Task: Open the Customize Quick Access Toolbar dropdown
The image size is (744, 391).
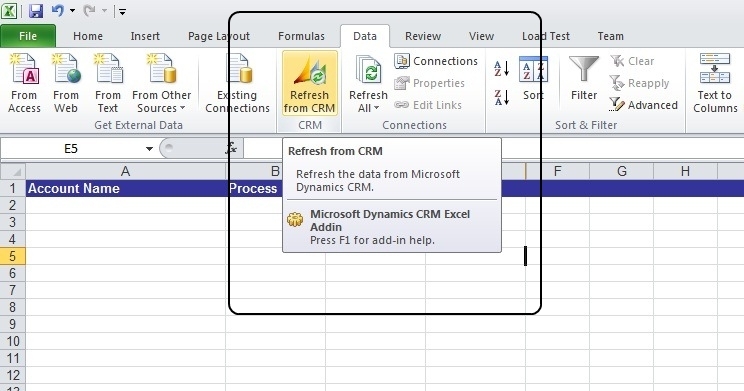Action: click(122, 12)
